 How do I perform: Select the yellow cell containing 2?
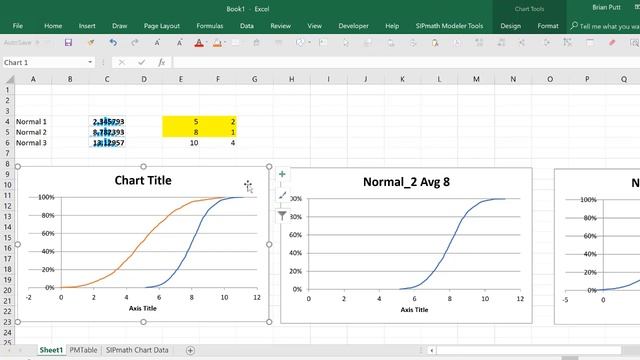pyautogui.click(x=218, y=122)
